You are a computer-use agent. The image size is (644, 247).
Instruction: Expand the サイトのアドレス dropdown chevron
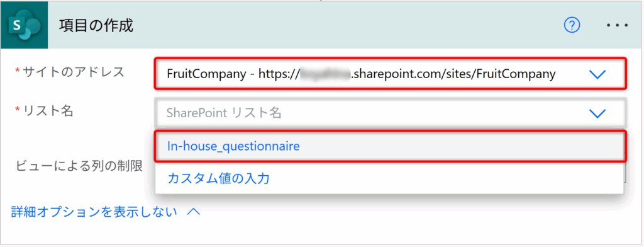(597, 74)
